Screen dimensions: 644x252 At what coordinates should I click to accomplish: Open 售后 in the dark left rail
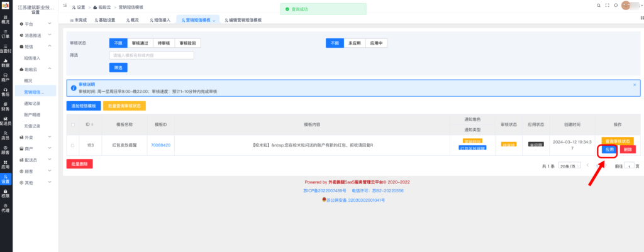tap(5, 92)
